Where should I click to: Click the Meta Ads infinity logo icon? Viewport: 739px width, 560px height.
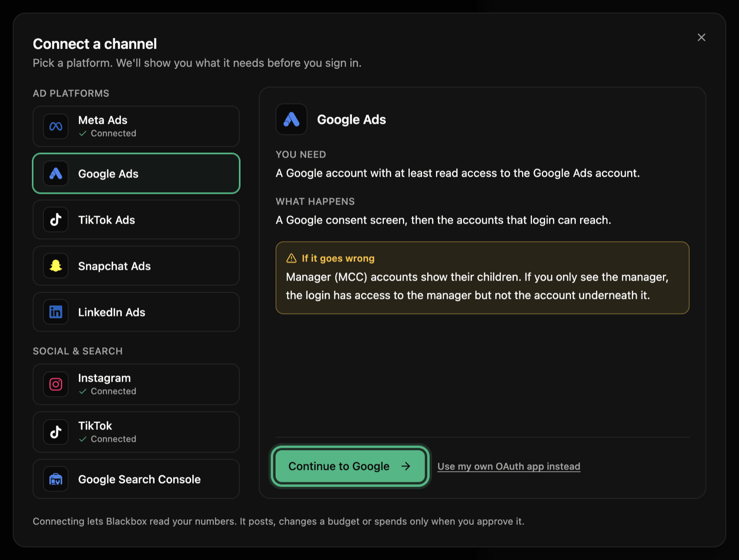pos(56,126)
